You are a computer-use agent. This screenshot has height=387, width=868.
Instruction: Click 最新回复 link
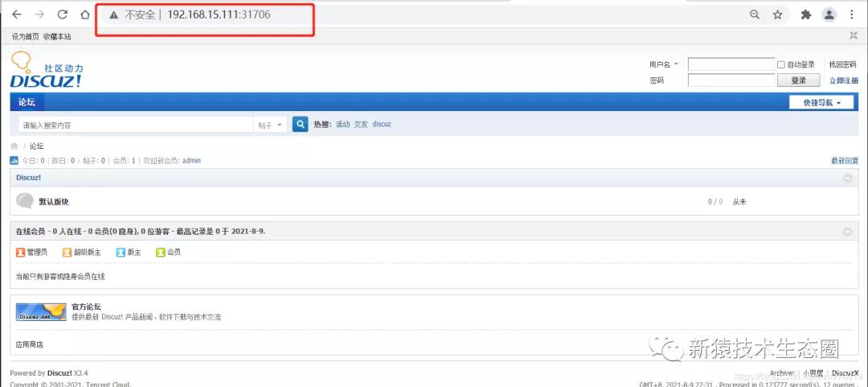pyautogui.click(x=844, y=161)
